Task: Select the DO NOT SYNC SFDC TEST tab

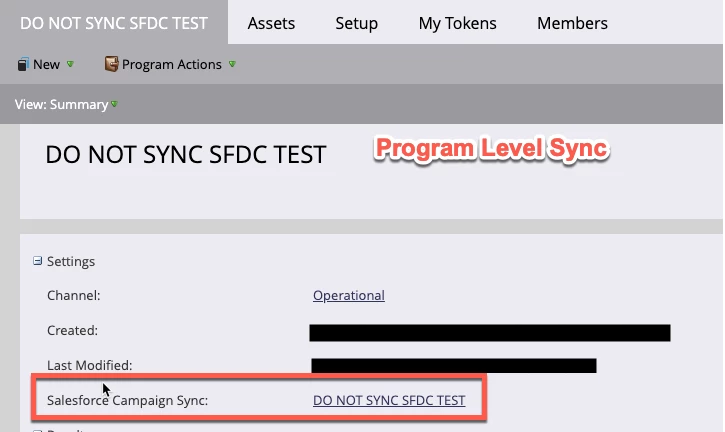Action: pyautogui.click(x=114, y=23)
